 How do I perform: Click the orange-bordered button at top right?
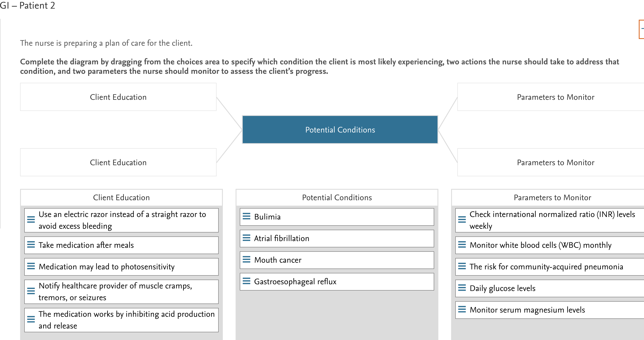point(641,29)
